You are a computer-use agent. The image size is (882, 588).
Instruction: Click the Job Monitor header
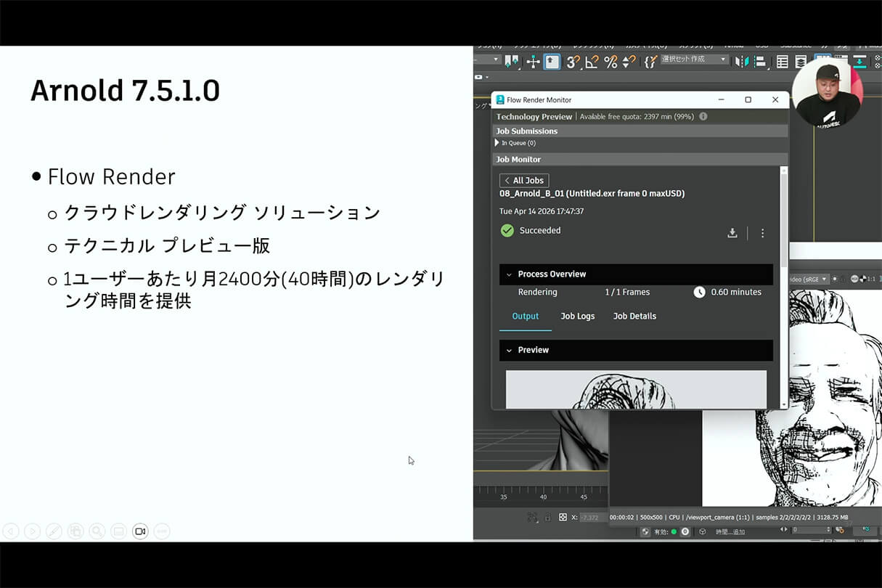click(641, 160)
